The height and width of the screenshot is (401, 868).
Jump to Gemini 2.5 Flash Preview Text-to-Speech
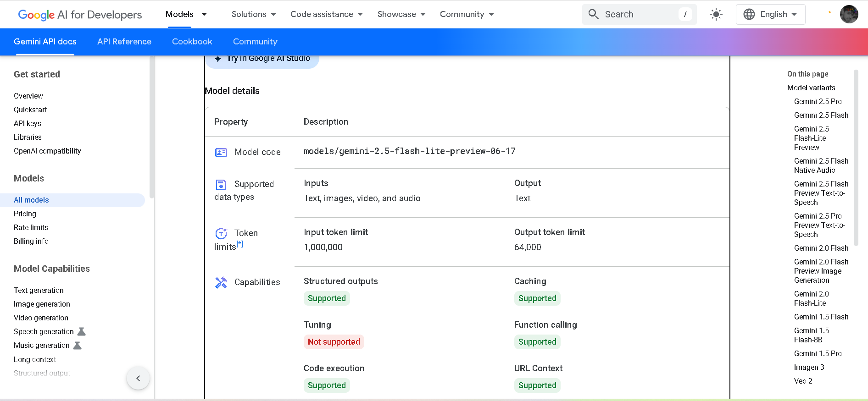821,193
